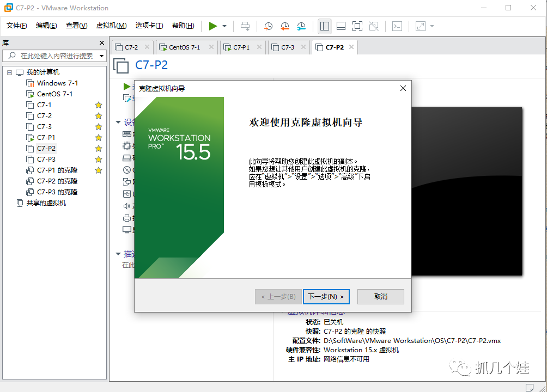This screenshot has width=547, height=392.
Task: Click the 已关机 status text
Action: 333,322
